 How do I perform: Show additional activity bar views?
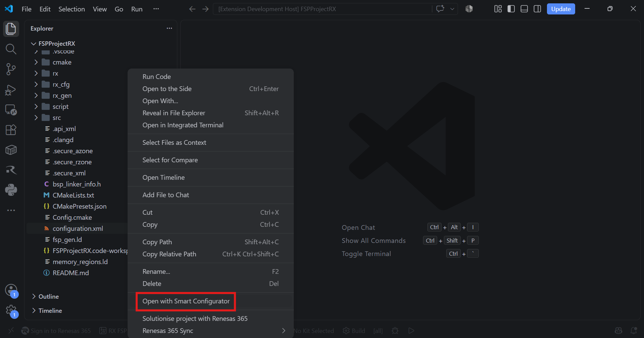click(11, 210)
